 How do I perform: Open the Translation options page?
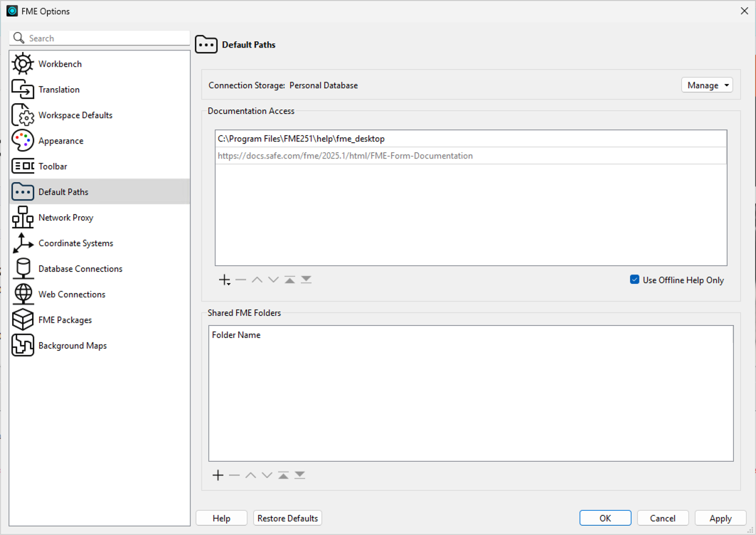coord(100,89)
